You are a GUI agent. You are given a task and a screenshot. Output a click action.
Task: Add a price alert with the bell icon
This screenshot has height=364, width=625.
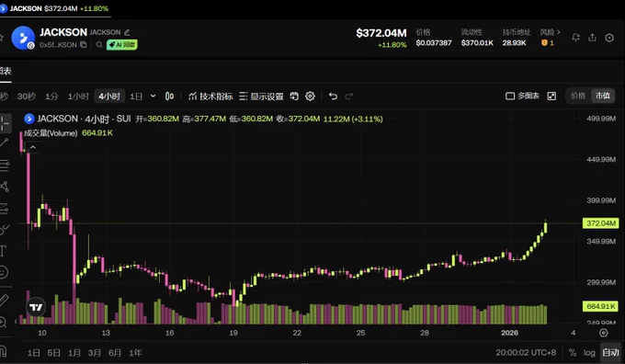(x=575, y=38)
